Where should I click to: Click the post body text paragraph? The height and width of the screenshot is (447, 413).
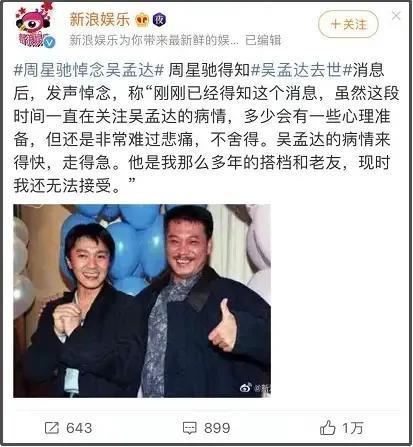(x=206, y=128)
